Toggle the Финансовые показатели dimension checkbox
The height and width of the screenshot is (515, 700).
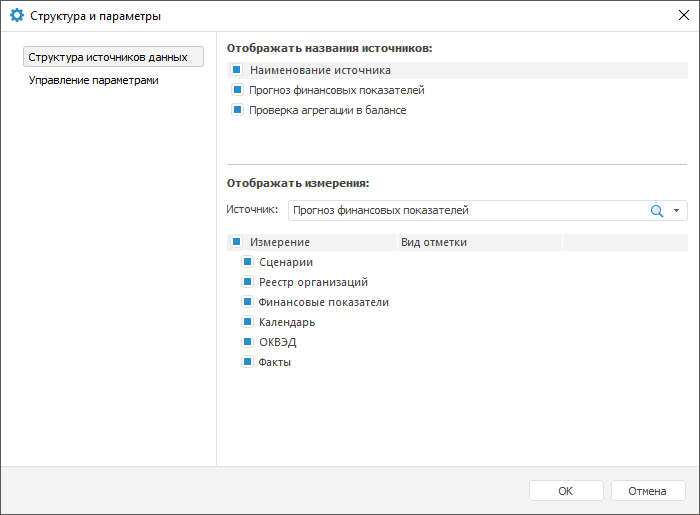247,302
